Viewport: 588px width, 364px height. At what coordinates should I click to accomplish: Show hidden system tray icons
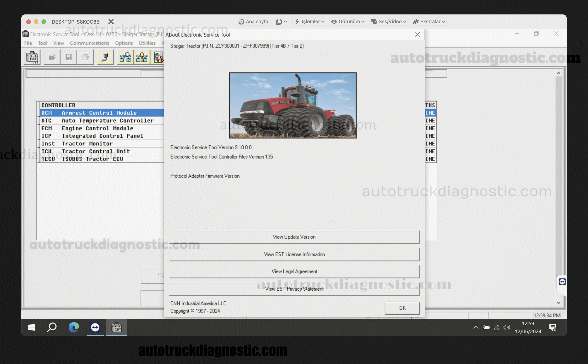(476, 327)
